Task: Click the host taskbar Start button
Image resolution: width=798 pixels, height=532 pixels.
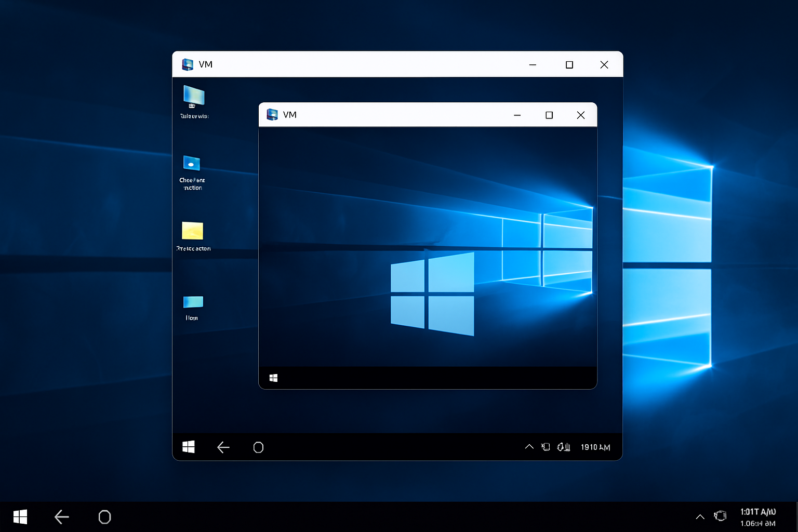Action: point(20,517)
